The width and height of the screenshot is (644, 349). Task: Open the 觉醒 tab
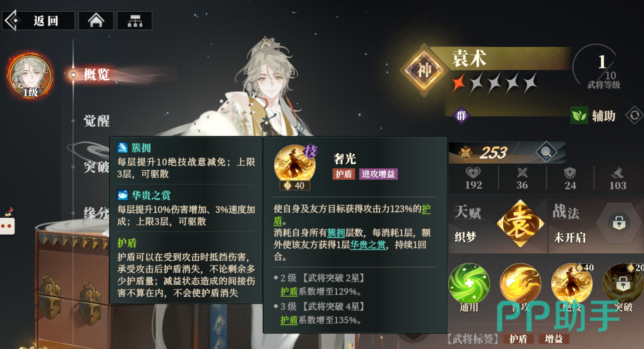[96, 121]
